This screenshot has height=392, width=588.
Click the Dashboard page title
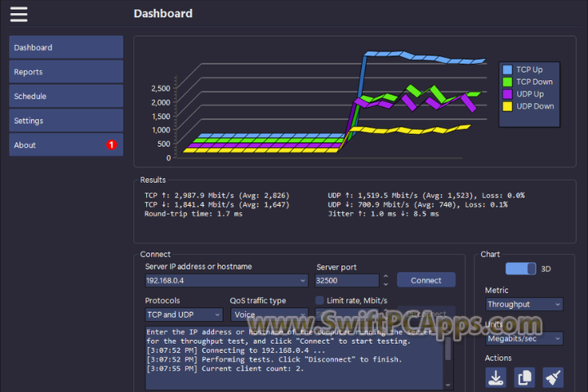click(x=163, y=14)
